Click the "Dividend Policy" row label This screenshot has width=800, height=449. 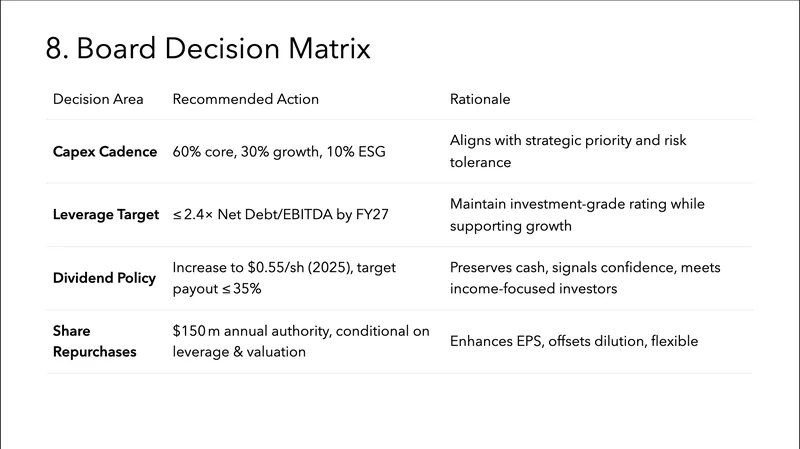tap(104, 278)
